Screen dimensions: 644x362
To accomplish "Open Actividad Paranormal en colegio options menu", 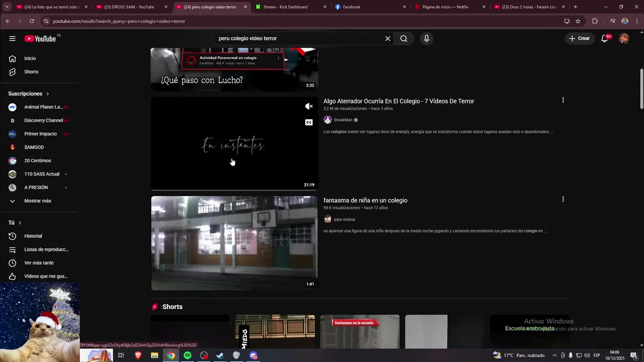I will (278, 58).
